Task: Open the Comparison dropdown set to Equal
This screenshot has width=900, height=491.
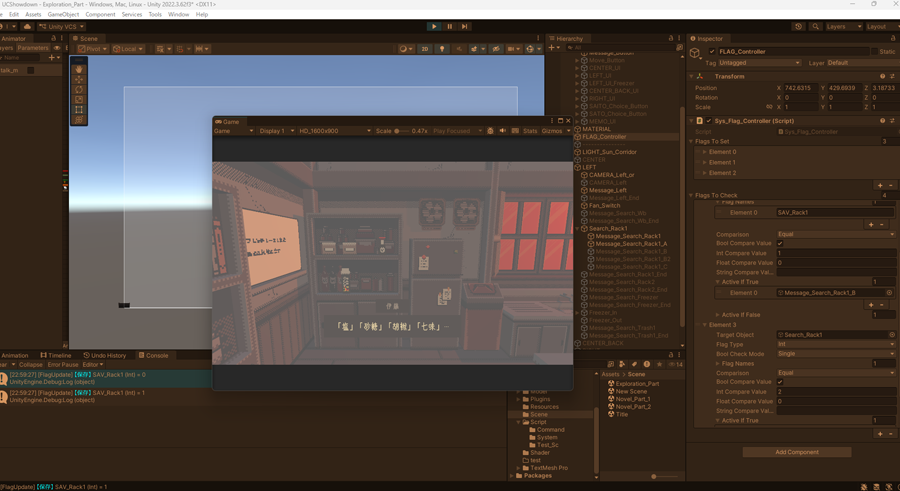Action: 835,234
